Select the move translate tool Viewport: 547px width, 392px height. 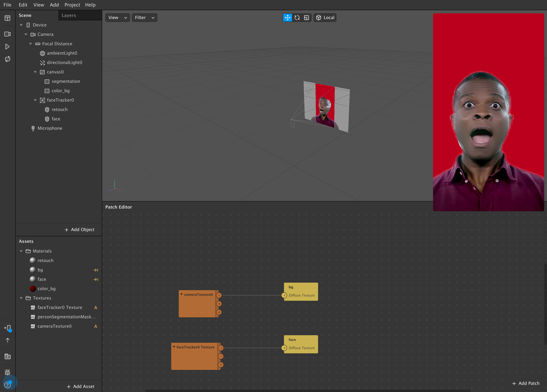287,18
